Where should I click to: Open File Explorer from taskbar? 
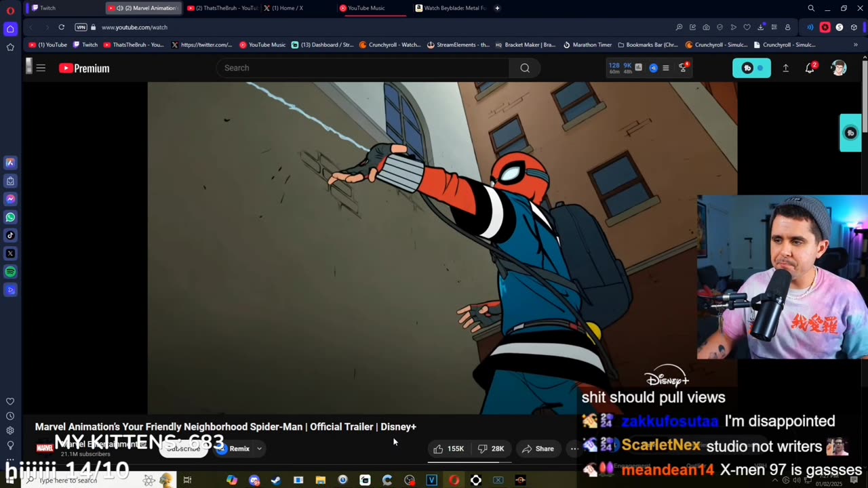coord(320,480)
